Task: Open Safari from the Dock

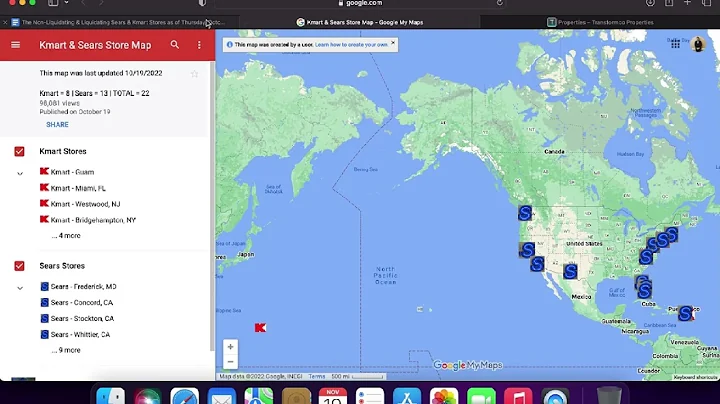Action: (x=185, y=397)
